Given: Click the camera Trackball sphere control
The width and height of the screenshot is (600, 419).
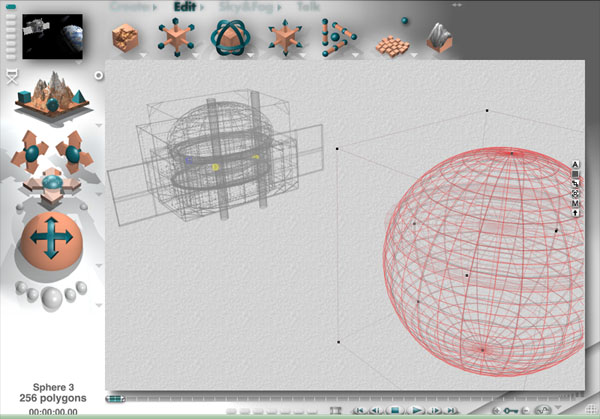Looking at the screenshot, I should (x=49, y=239).
